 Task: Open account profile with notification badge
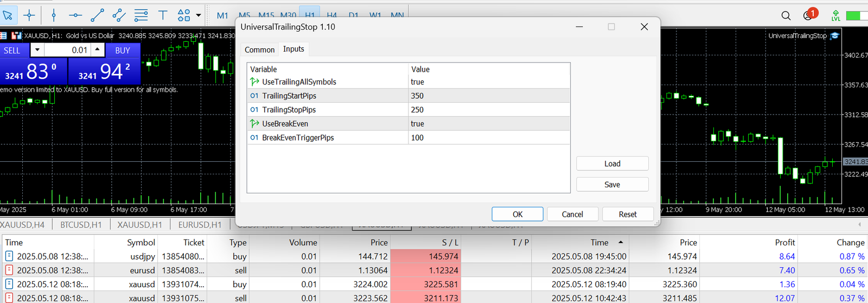point(809,15)
